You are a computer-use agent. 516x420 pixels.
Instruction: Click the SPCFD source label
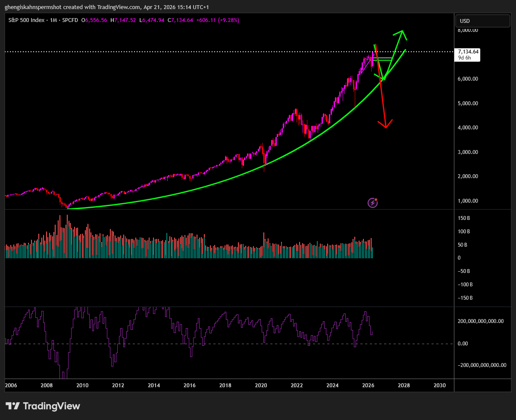(70, 20)
